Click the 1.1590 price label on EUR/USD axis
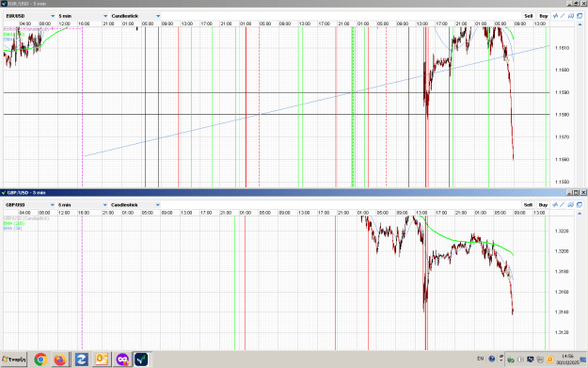 [x=562, y=92]
